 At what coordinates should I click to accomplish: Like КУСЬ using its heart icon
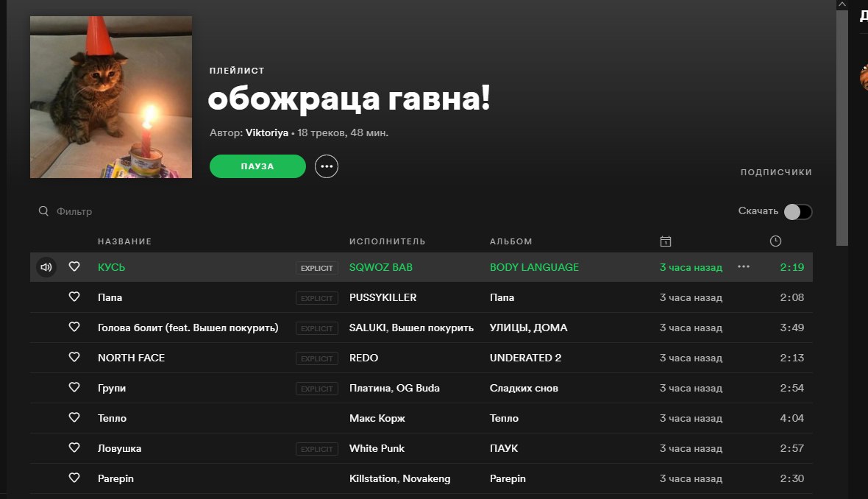coord(74,266)
